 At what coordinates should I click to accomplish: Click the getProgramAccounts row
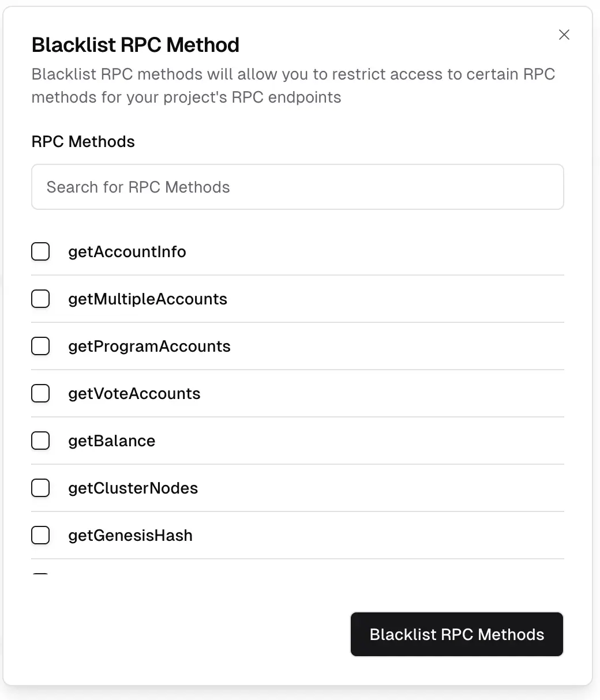click(149, 346)
